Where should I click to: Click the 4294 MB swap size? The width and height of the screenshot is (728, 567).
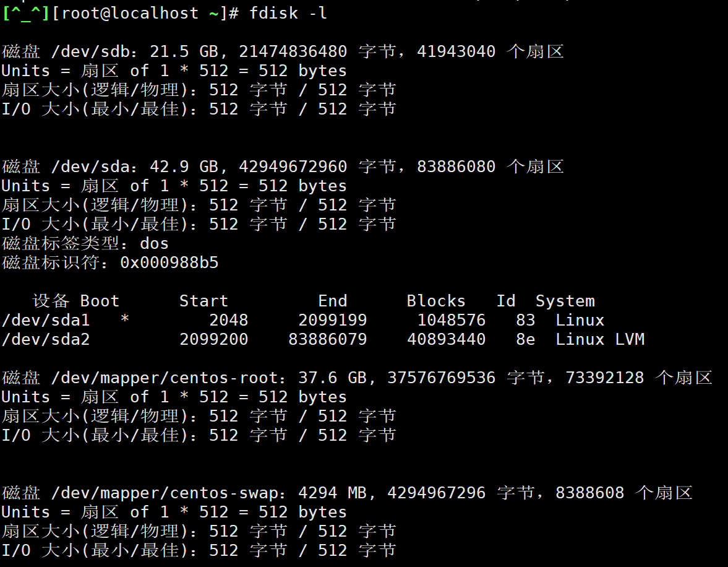(333, 493)
